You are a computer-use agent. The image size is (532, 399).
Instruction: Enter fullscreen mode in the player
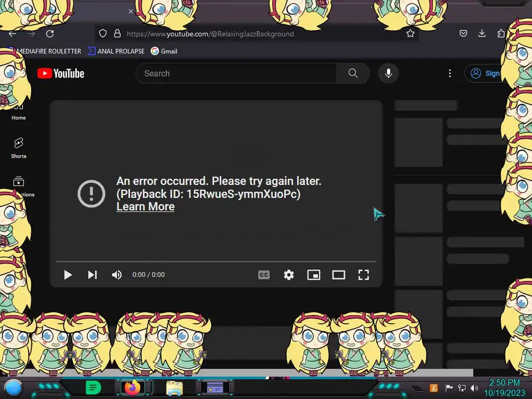point(364,275)
